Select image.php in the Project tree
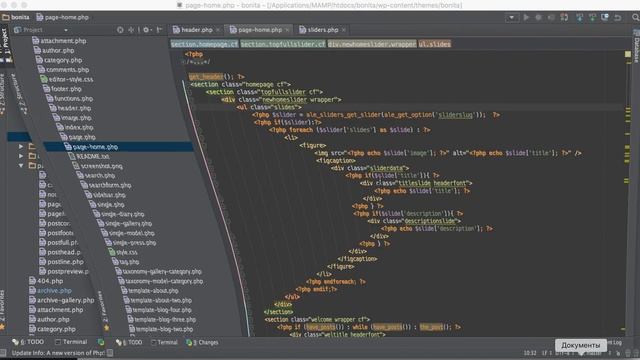The height and width of the screenshot is (360, 640). point(72,118)
